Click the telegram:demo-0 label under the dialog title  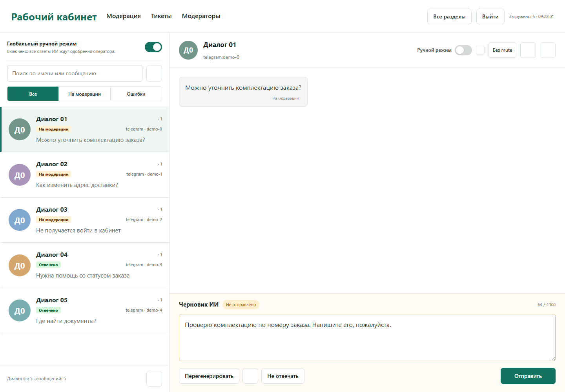click(x=221, y=57)
